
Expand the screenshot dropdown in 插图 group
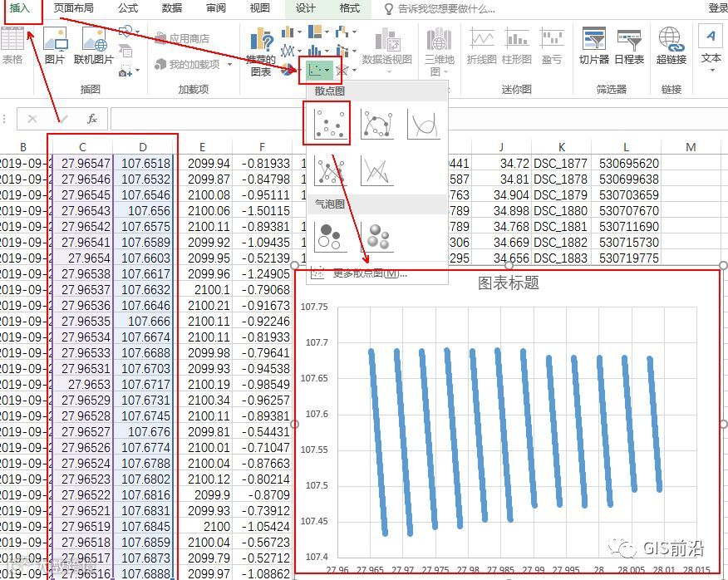tap(137, 71)
